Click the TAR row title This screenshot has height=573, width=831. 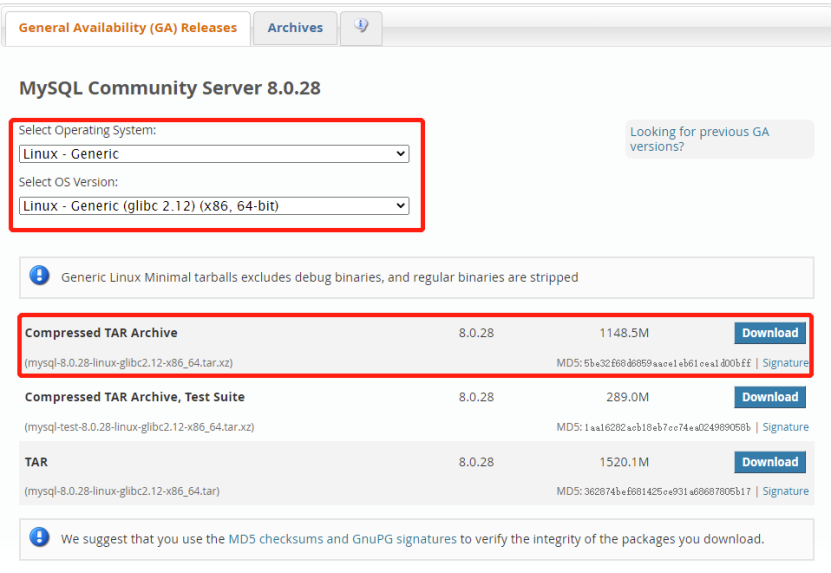point(36,462)
